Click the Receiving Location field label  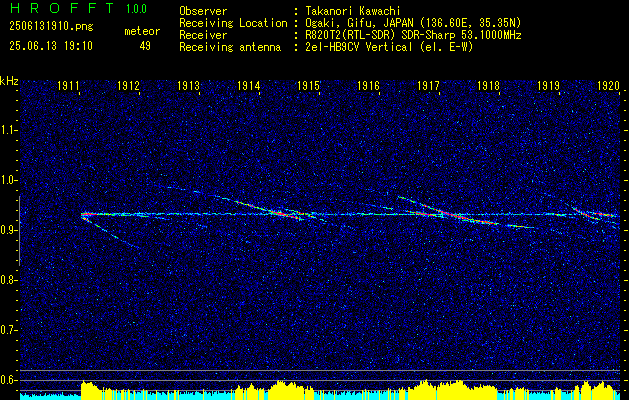point(233,23)
